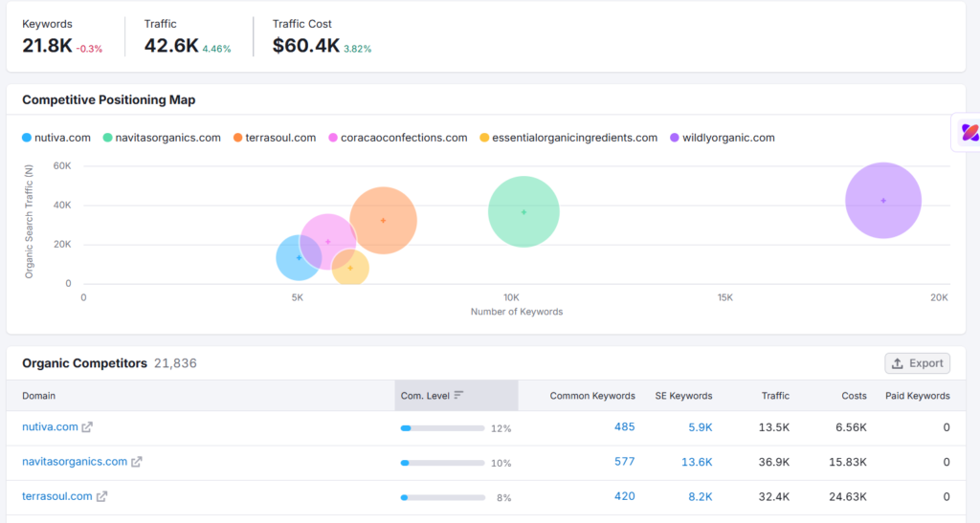Click the 24.63K costs value
The image size is (980, 523).
(x=848, y=497)
